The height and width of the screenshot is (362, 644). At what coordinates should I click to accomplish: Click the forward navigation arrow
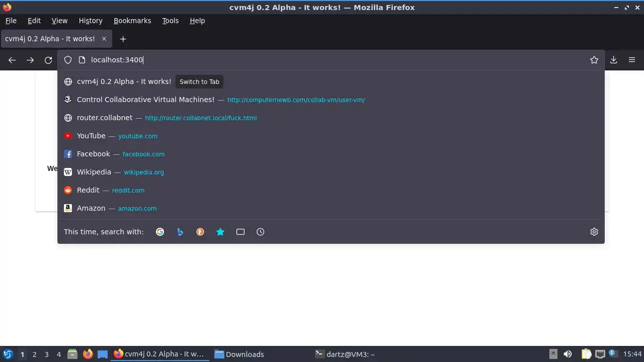(x=30, y=60)
